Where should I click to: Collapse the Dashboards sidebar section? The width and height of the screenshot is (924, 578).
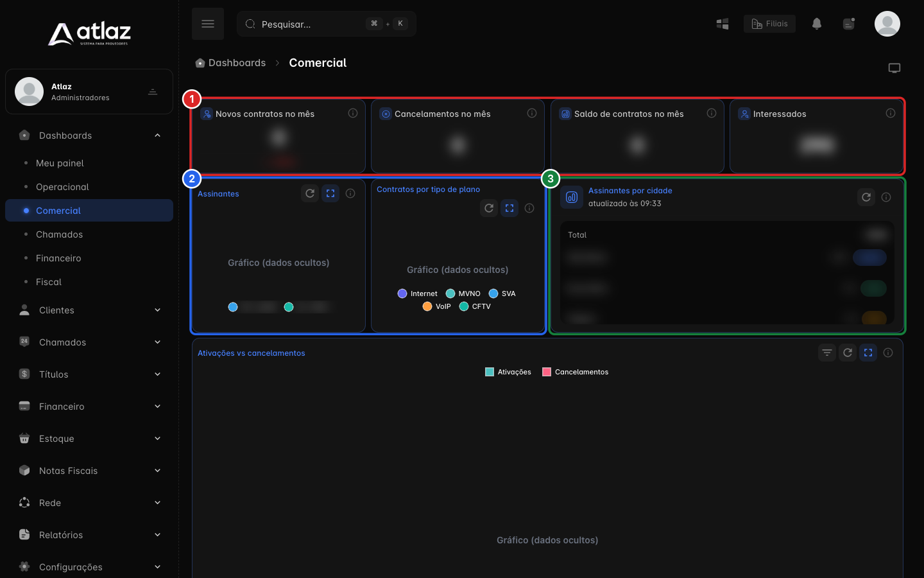pyautogui.click(x=89, y=136)
